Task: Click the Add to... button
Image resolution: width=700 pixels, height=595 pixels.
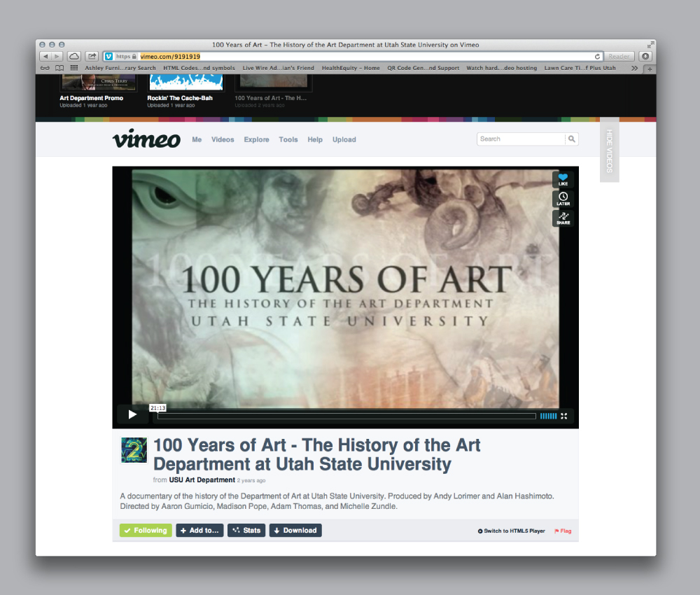Action: pos(199,531)
